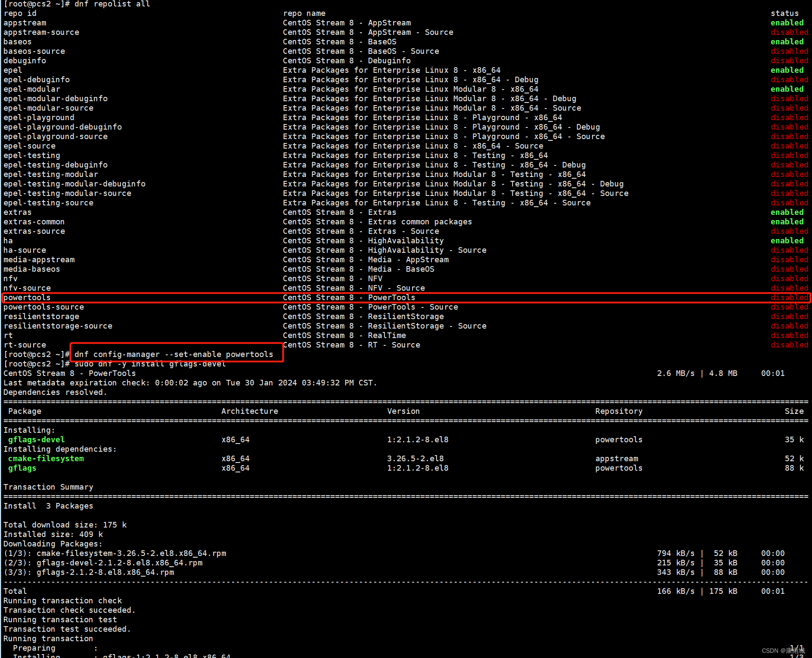The height and width of the screenshot is (658, 812).
Task: Select the appstream repo entry
Action: point(25,22)
